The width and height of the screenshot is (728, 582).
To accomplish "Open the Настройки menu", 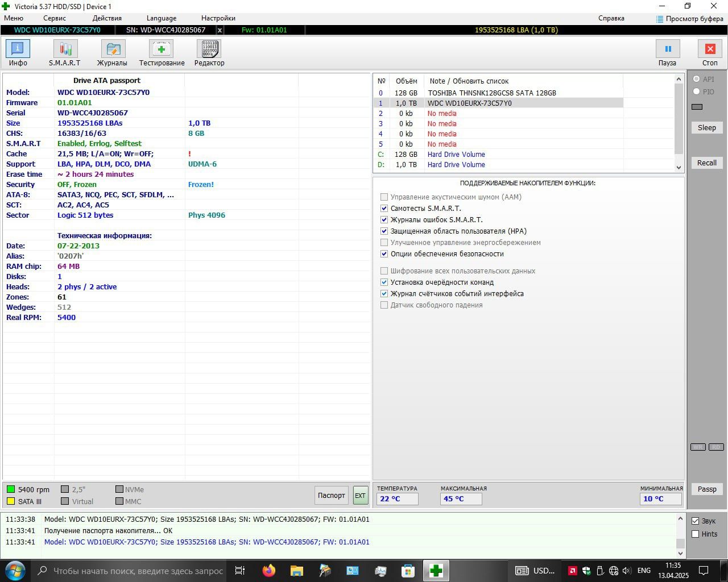I will [x=218, y=18].
